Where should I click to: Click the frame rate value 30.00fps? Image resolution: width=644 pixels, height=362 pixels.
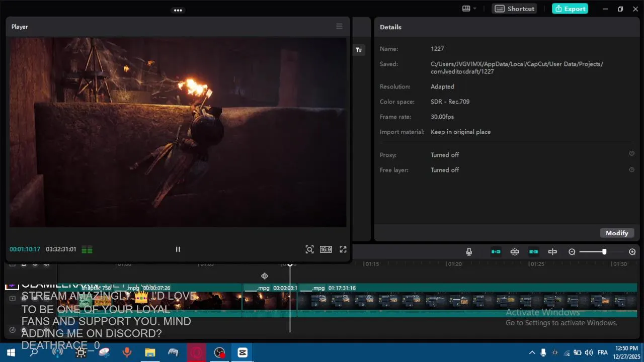[x=442, y=117]
